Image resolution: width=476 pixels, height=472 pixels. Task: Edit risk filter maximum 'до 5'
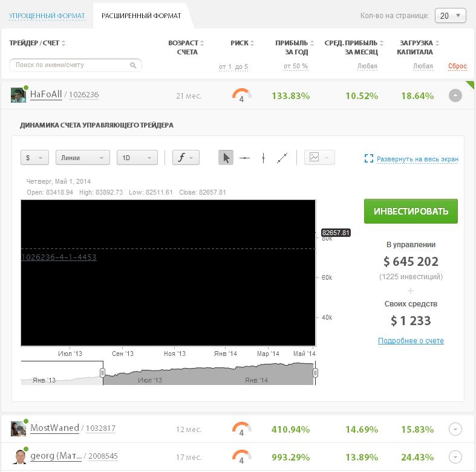click(x=241, y=66)
